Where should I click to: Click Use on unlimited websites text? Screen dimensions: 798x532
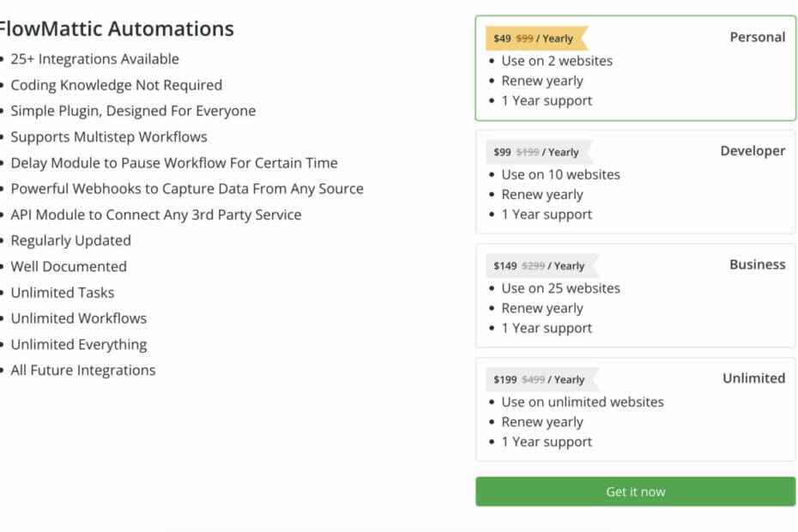pos(582,402)
